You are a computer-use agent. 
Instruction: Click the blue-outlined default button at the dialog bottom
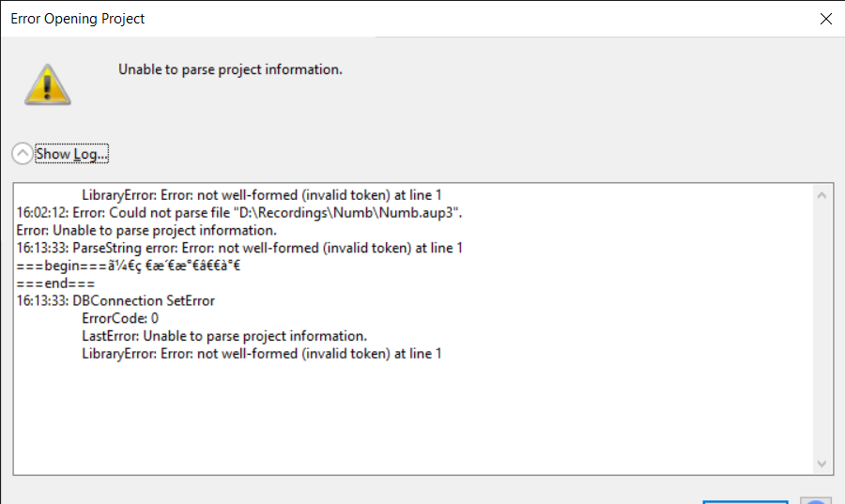745,502
